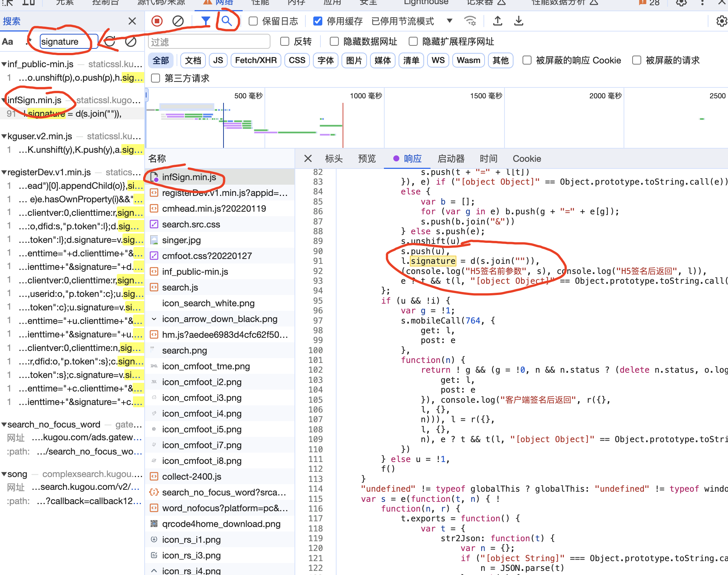The height and width of the screenshot is (575, 728).
Task: Enable 隐藏扩展程序网址 checkbox
Action: 413,41
